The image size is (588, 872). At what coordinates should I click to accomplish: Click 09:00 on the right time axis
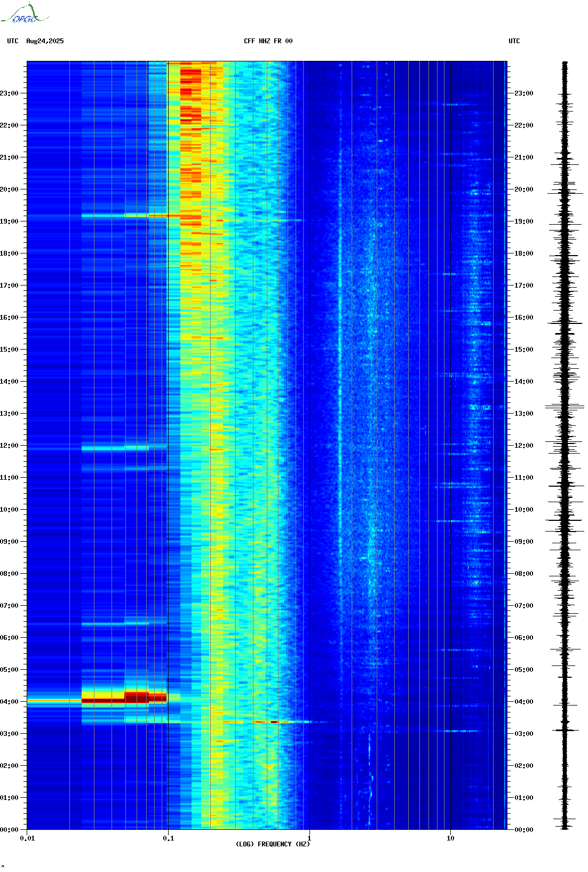[524, 542]
